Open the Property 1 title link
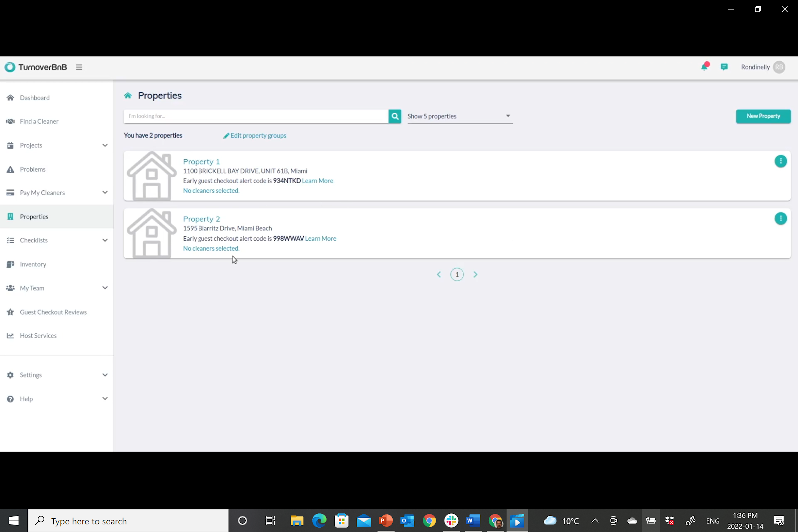798x532 pixels. [201, 162]
